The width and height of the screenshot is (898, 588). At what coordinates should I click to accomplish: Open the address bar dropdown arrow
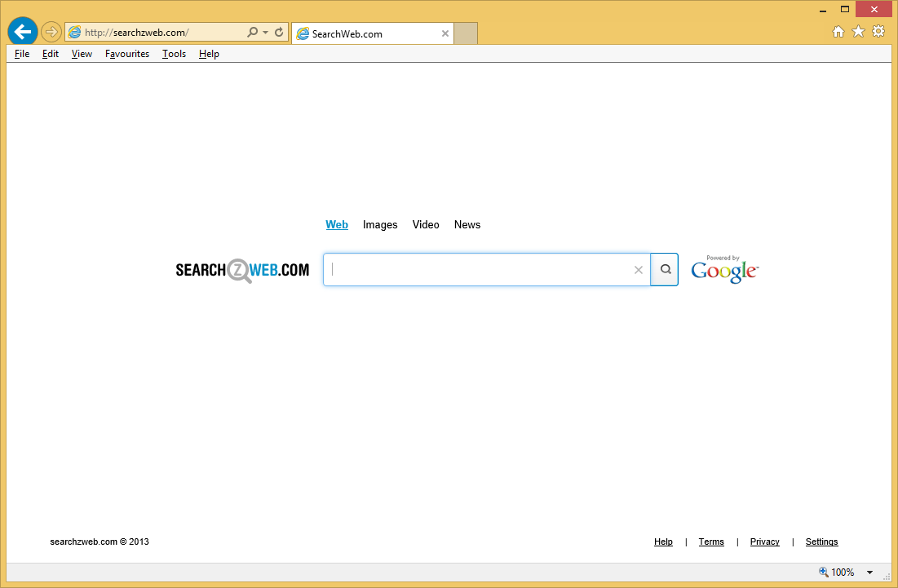click(x=266, y=33)
